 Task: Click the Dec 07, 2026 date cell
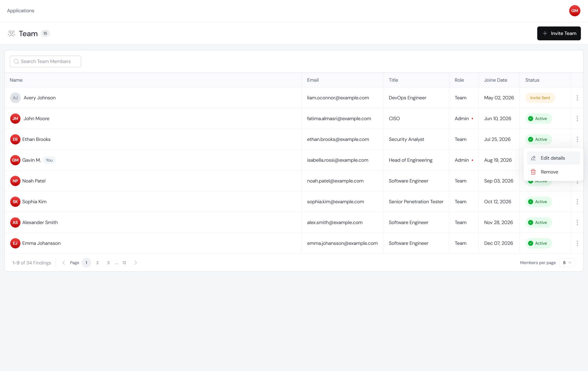(498, 243)
